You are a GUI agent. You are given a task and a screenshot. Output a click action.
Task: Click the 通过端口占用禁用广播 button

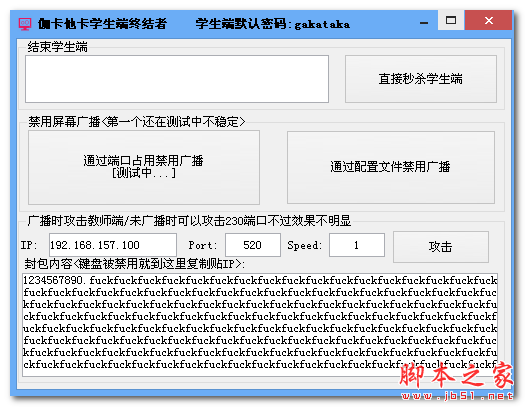click(x=144, y=167)
